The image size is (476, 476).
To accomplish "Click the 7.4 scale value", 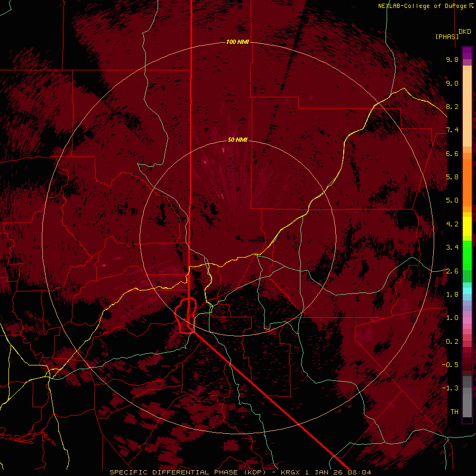I will click(x=452, y=130).
